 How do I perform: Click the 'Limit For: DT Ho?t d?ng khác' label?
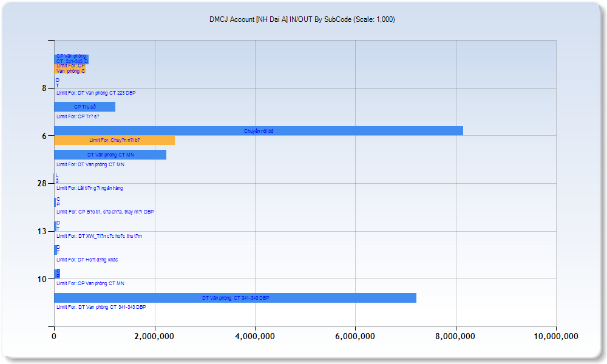[87, 260]
